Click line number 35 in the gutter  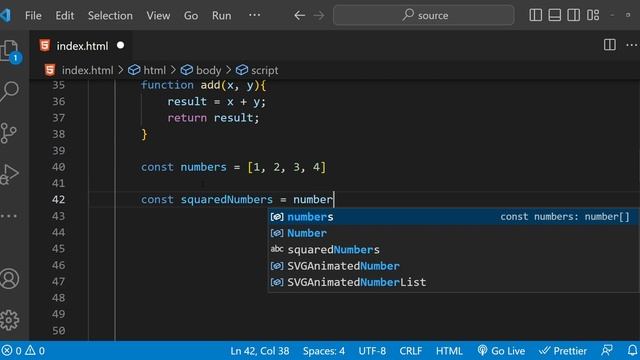58,85
